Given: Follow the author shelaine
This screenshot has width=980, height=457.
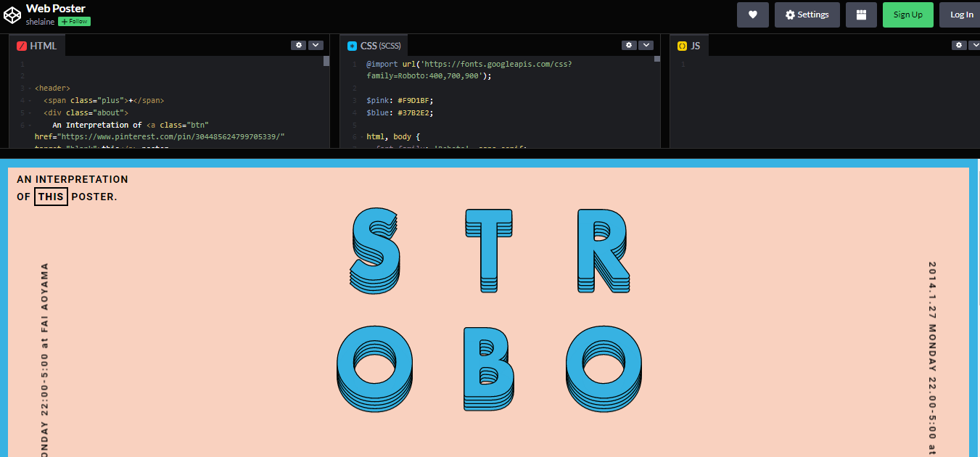Looking at the screenshot, I should pyautogui.click(x=74, y=22).
